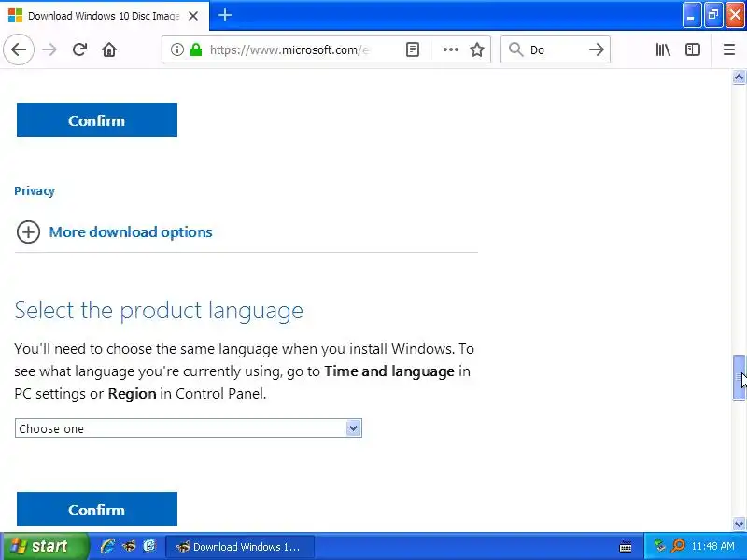747x560 pixels.
Task: Toggle the sidebar view
Action: (x=692, y=49)
